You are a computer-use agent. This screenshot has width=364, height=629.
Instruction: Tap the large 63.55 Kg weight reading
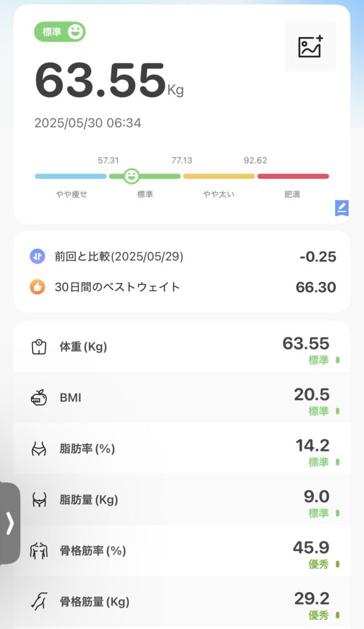pos(109,80)
